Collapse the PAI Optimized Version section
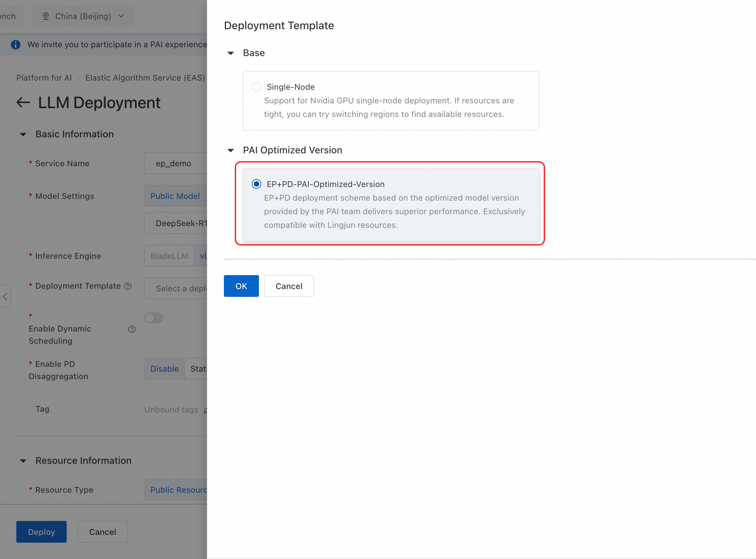This screenshot has height=559, width=756. pyautogui.click(x=231, y=150)
